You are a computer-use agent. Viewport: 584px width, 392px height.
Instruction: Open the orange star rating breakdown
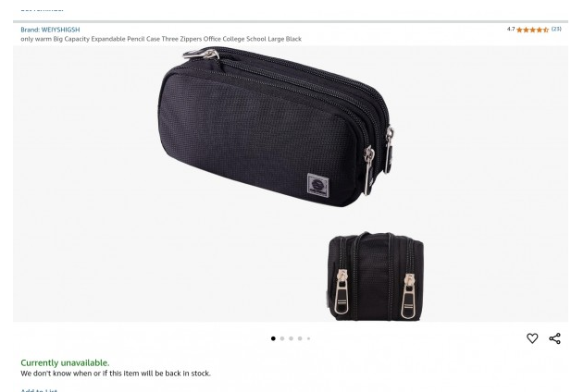(x=532, y=30)
